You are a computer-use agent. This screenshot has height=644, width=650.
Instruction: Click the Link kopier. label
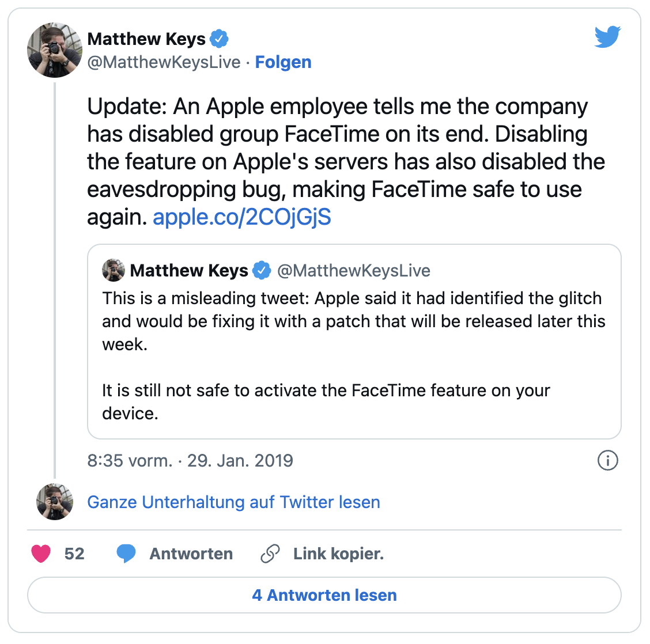(339, 554)
